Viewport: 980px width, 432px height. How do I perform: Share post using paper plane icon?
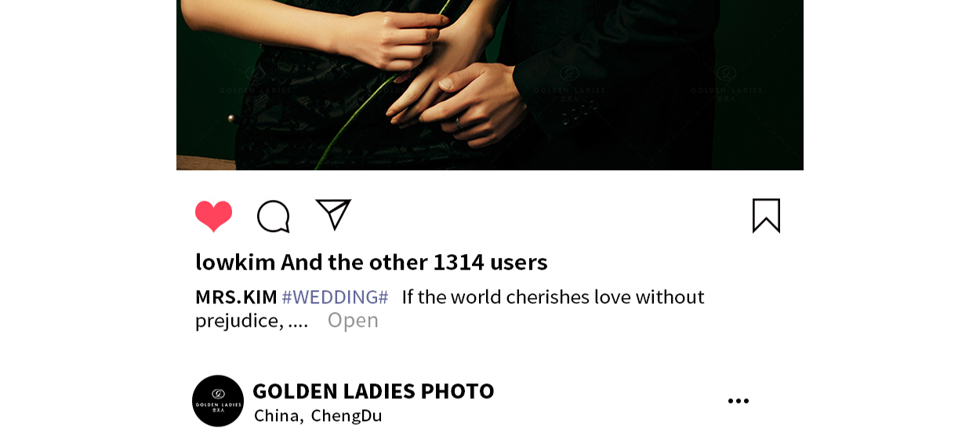333,215
